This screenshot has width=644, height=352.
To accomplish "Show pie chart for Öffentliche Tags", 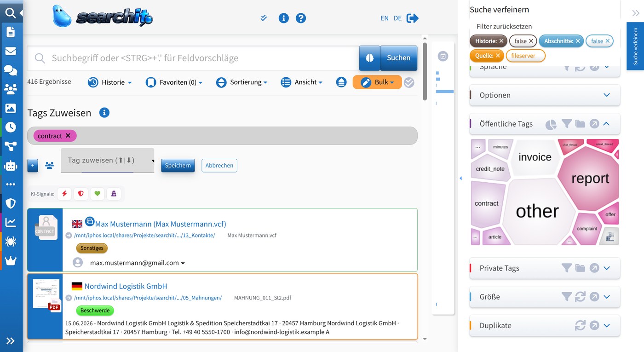I will (551, 124).
